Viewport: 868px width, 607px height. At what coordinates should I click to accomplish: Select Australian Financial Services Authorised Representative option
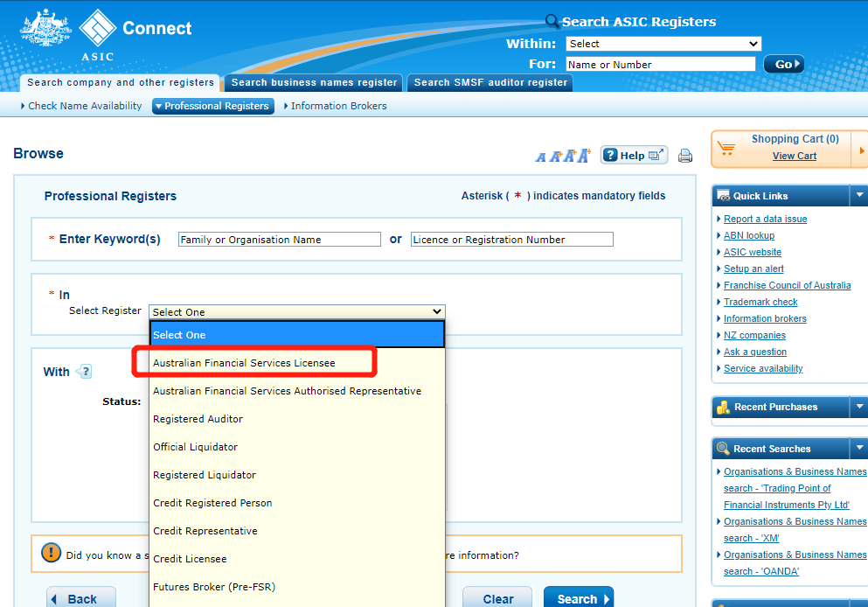pyautogui.click(x=296, y=391)
